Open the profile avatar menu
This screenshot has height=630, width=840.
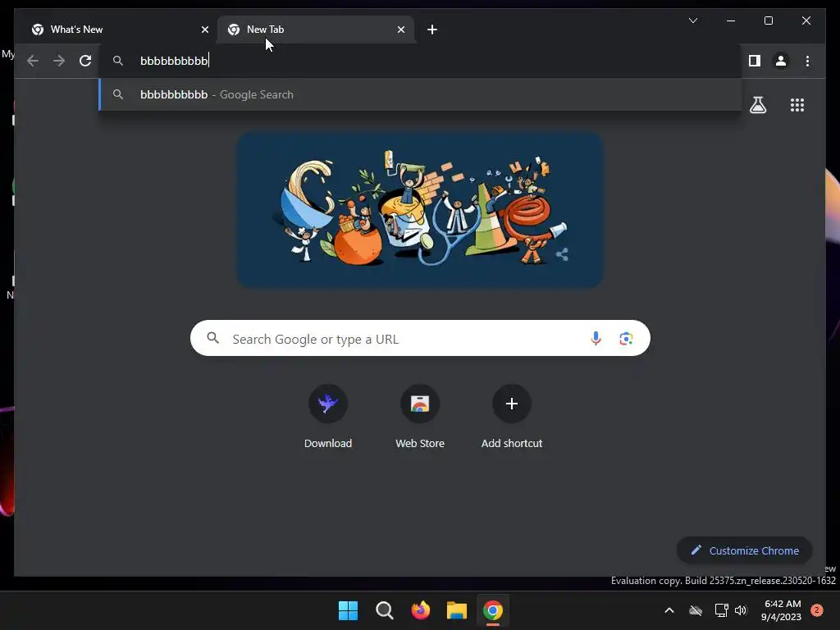(x=781, y=61)
